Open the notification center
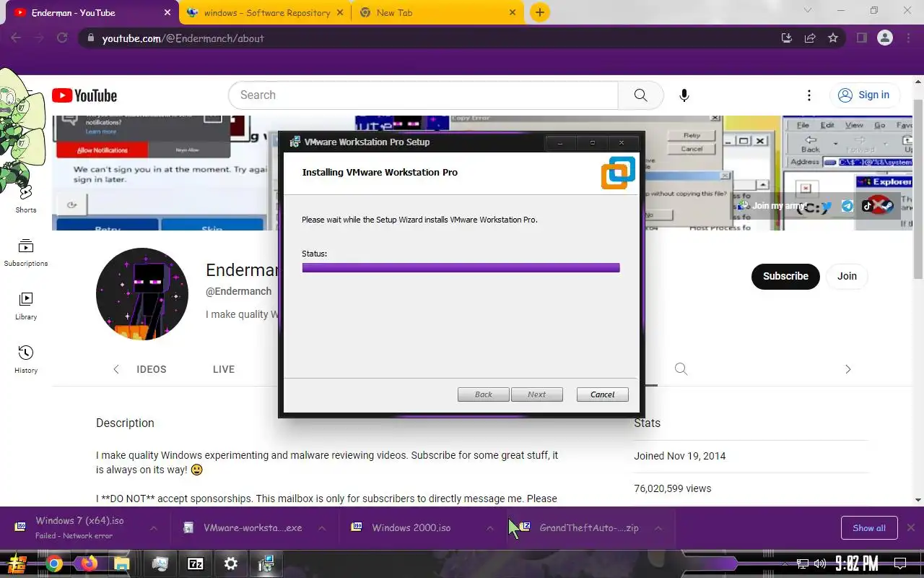Viewport: 924px width, 578px height. coord(900,564)
